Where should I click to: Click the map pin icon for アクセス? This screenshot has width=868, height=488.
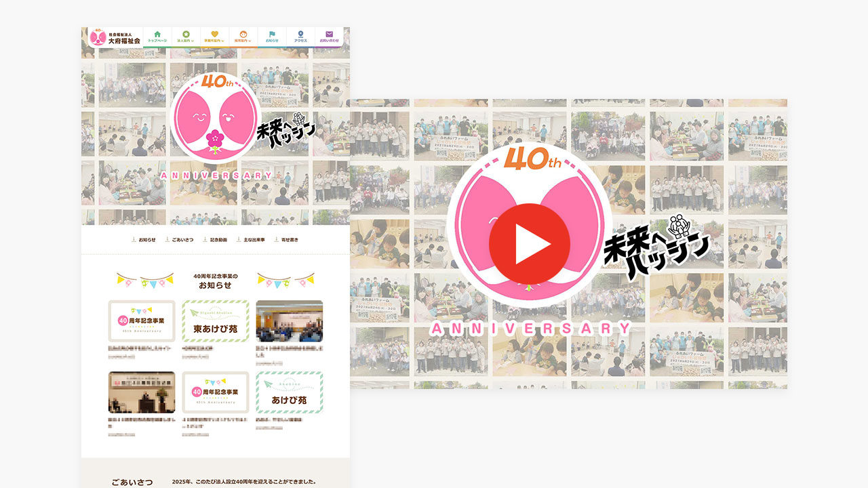[x=302, y=33]
